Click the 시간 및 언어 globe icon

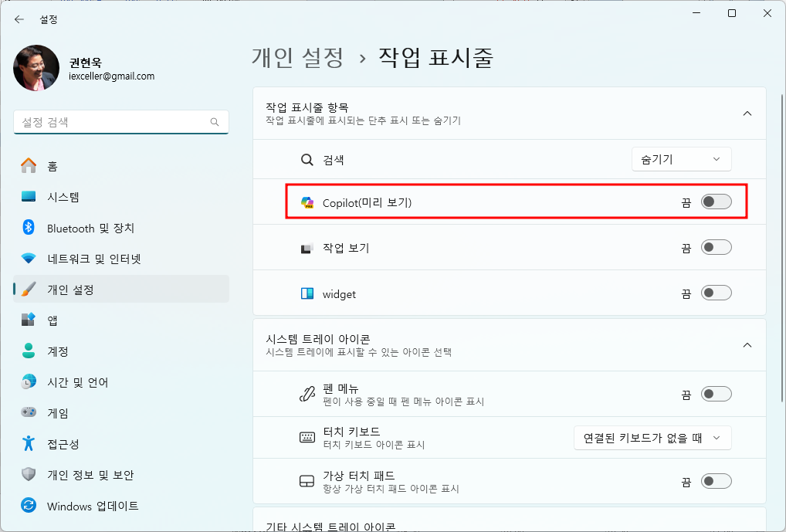coord(29,382)
